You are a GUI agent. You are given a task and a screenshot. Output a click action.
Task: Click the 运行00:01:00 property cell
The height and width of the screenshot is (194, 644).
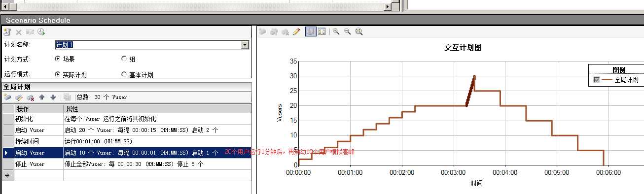click(x=157, y=141)
